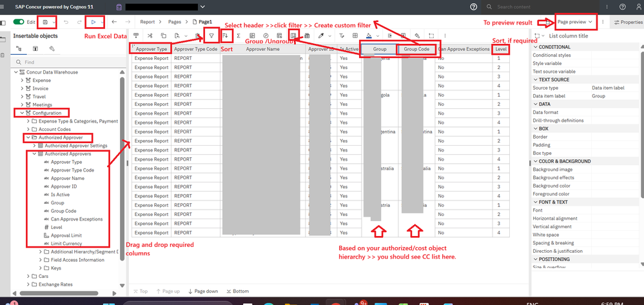The width and height of the screenshot is (644, 305).
Task: Click the Find field in Insertable objects
Action: click(x=67, y=62)
